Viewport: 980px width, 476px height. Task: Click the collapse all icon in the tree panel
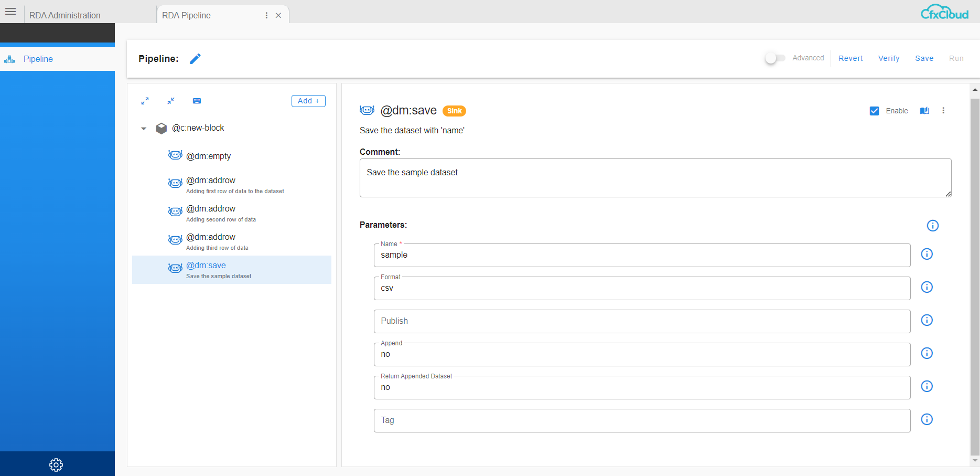coord(171,101)
